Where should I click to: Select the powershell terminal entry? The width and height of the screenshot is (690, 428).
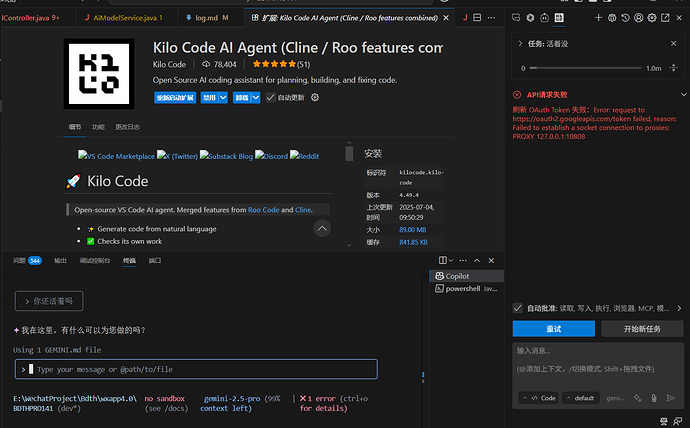point(466,289)
